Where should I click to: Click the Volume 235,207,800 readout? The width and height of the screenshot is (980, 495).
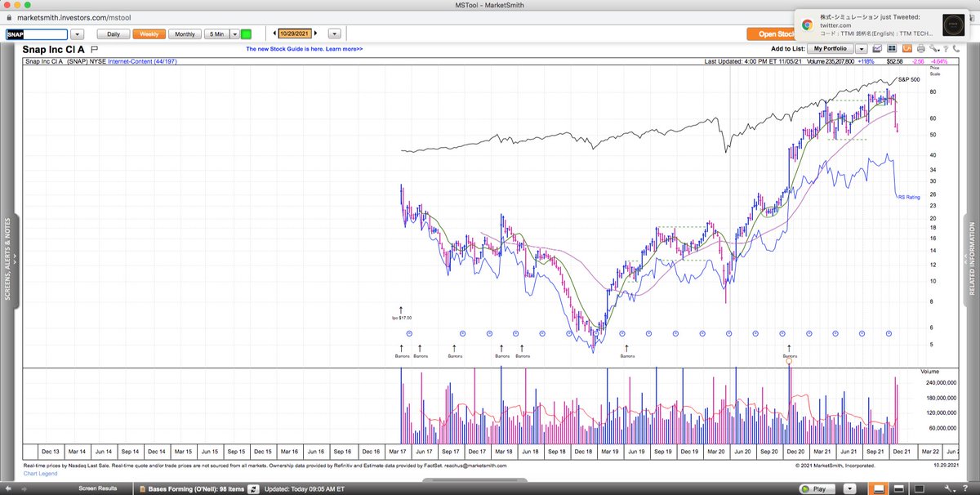(831, 61)
